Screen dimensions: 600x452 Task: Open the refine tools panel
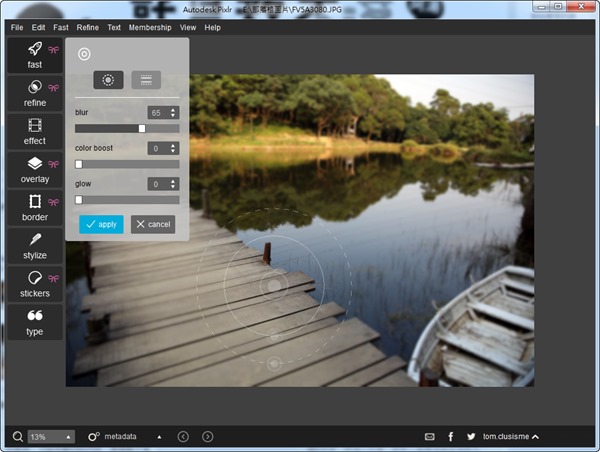pos(35,93)
